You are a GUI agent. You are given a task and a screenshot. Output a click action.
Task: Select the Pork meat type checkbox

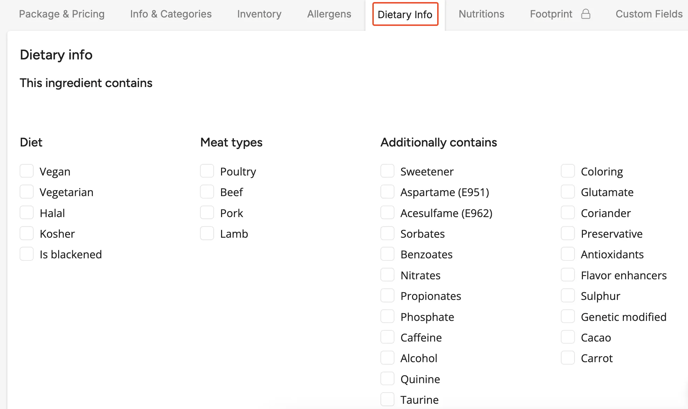207,213
